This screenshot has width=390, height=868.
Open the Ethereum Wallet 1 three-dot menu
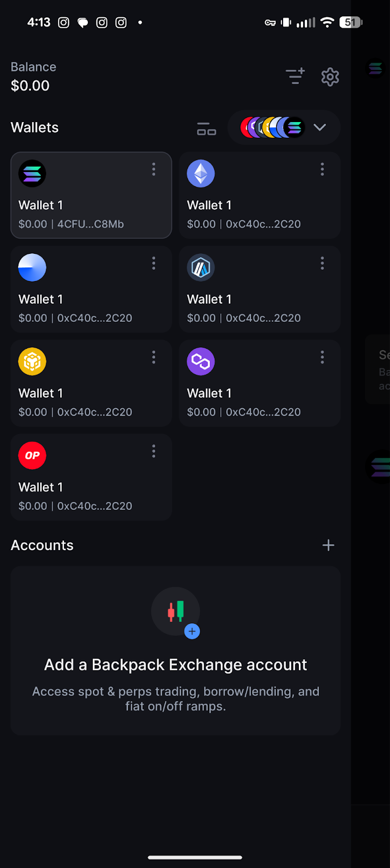[x=322, y=169]
